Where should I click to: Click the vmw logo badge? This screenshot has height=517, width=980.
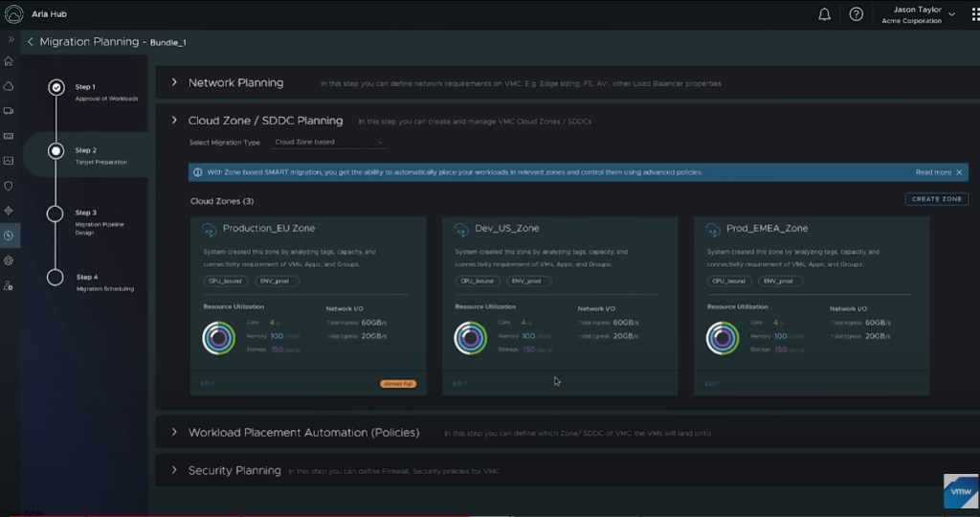961,491
